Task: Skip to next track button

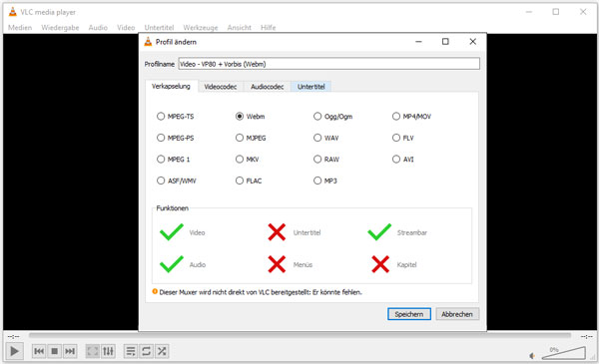Action: [70, 351]
